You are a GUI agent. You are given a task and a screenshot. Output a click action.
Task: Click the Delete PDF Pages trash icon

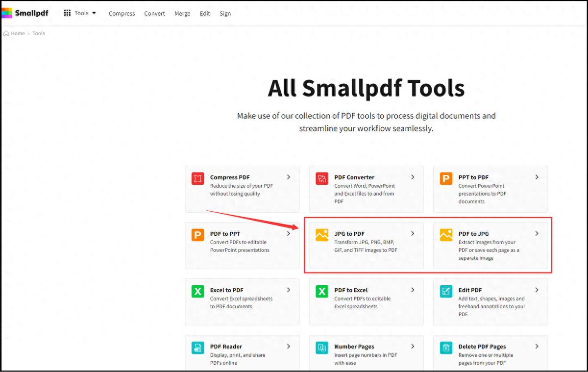tap(446, 347)
